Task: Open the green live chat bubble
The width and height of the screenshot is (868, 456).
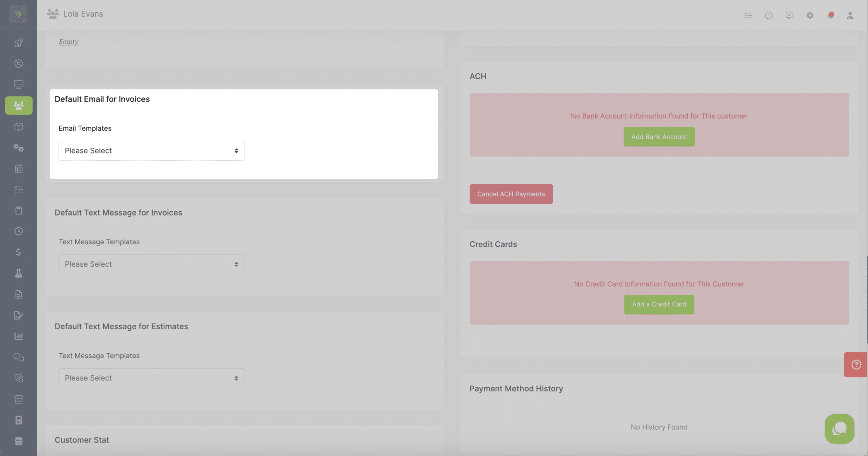Action: 840,429
